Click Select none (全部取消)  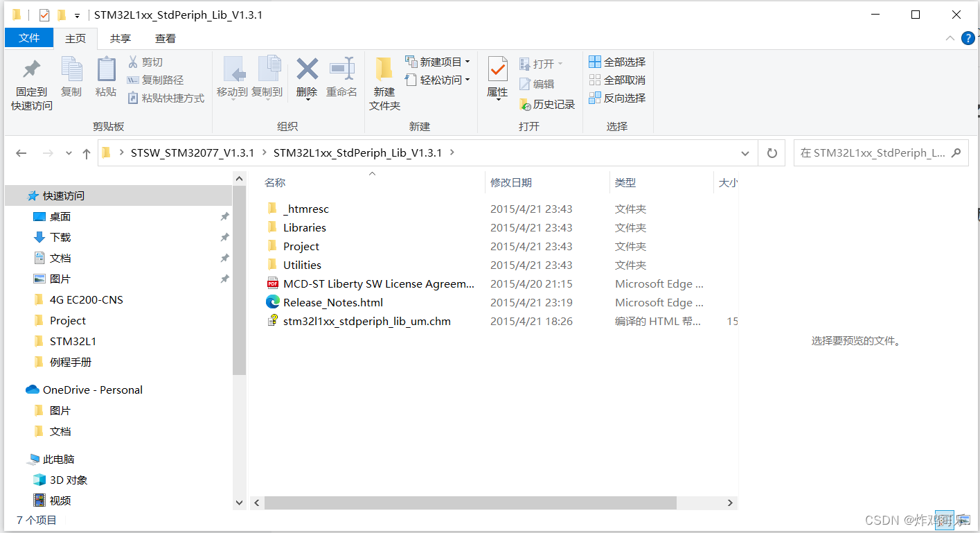617,80
